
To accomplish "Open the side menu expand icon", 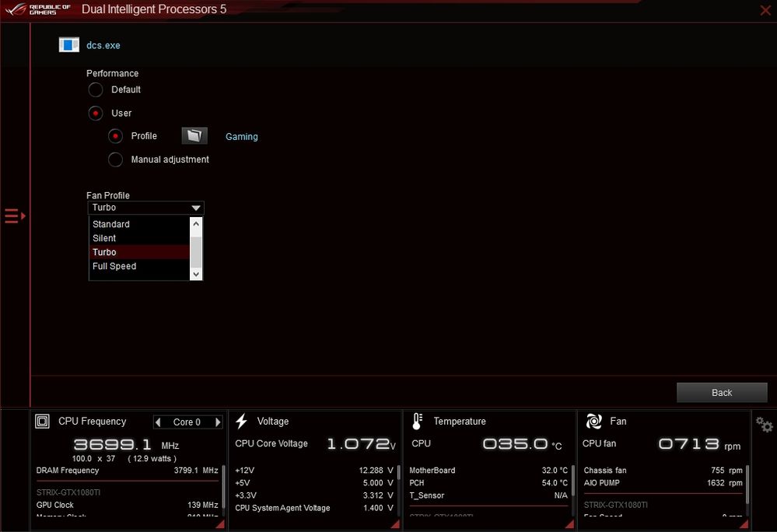I will point(15,216).
